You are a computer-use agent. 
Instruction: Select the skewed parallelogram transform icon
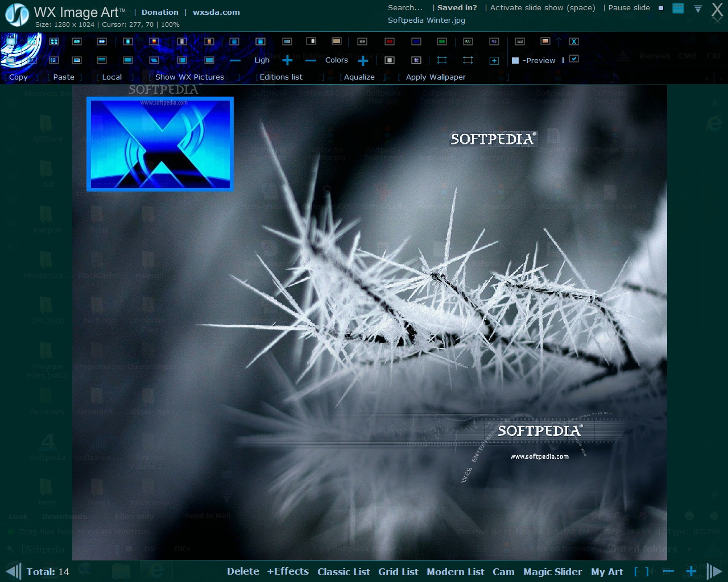coord(154,60)
